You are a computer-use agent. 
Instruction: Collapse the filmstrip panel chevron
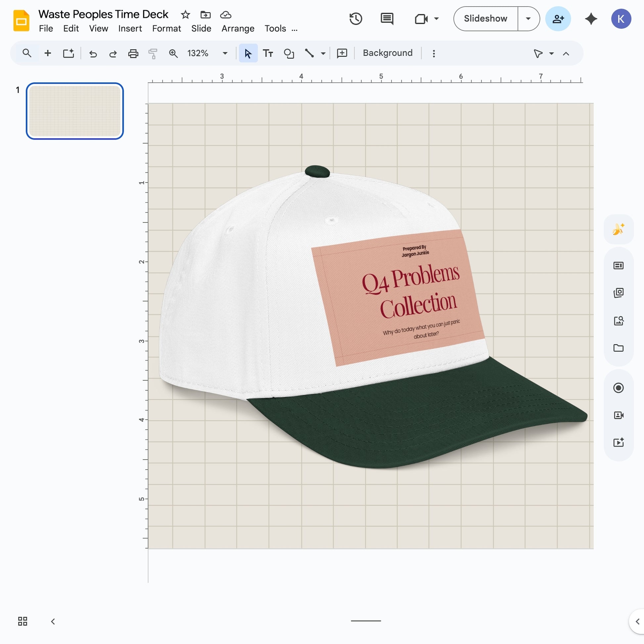pyautogui.click(x=53, y=621)
